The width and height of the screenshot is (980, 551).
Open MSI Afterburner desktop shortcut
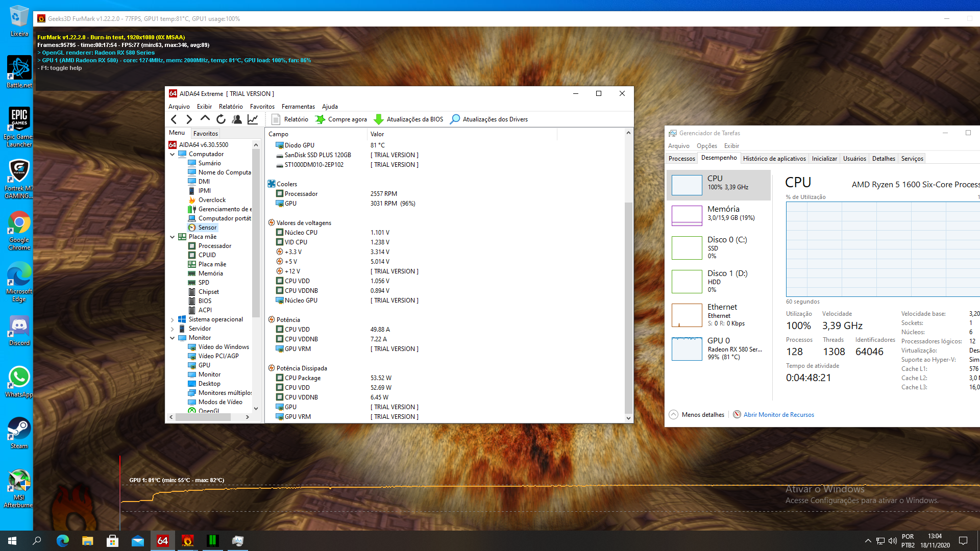(19, 488)
